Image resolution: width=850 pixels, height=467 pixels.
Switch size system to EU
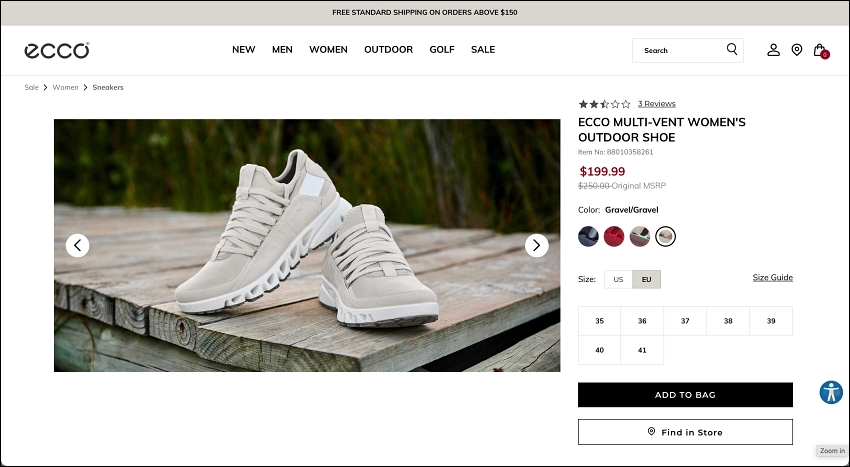pyautogui.click(x=646, y=279)
